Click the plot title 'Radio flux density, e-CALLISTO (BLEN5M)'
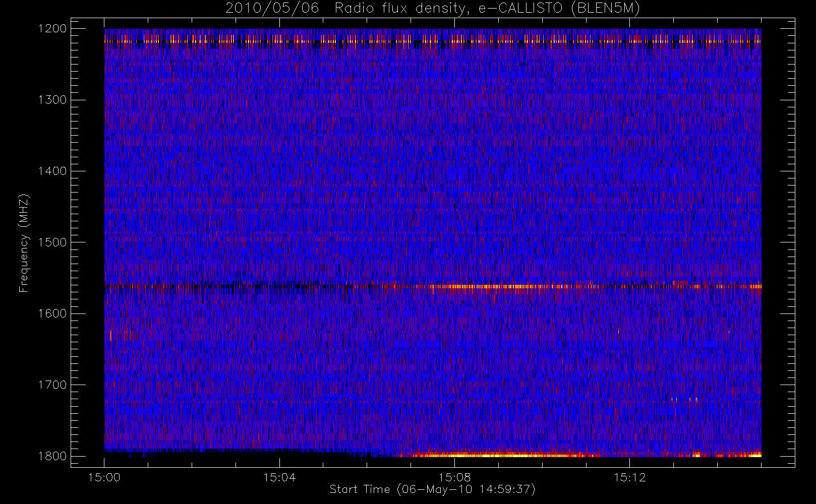 [x=487, y=9]
